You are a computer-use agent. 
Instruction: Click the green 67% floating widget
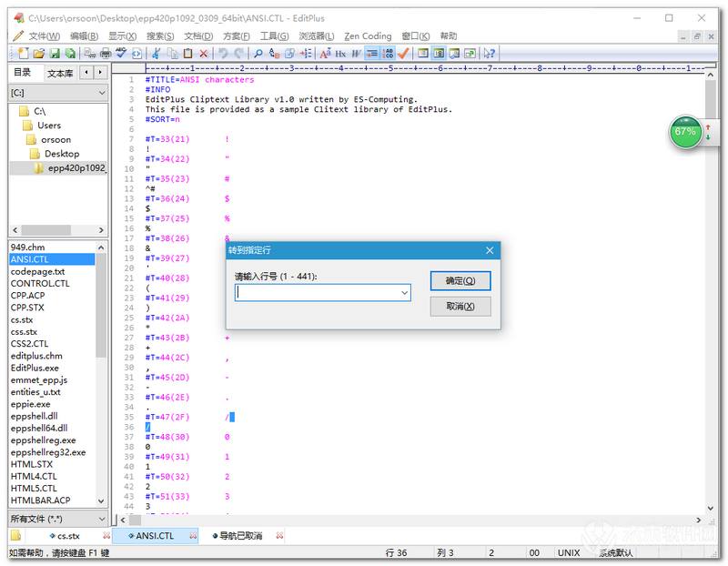coord(685,132)
